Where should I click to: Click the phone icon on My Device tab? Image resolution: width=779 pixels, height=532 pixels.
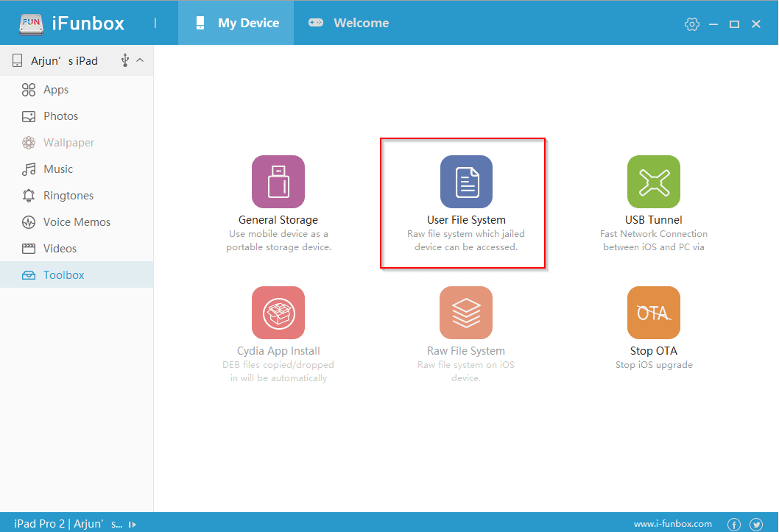(200, 23)
